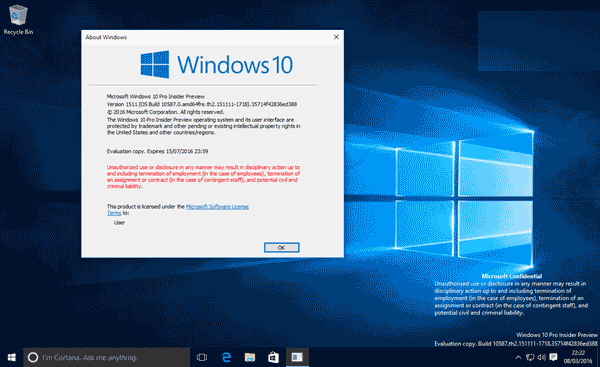The width and height of the screenshot is (600, 367).
Task: Click the 'Version 1511' build line
Action: coord(202,104)
